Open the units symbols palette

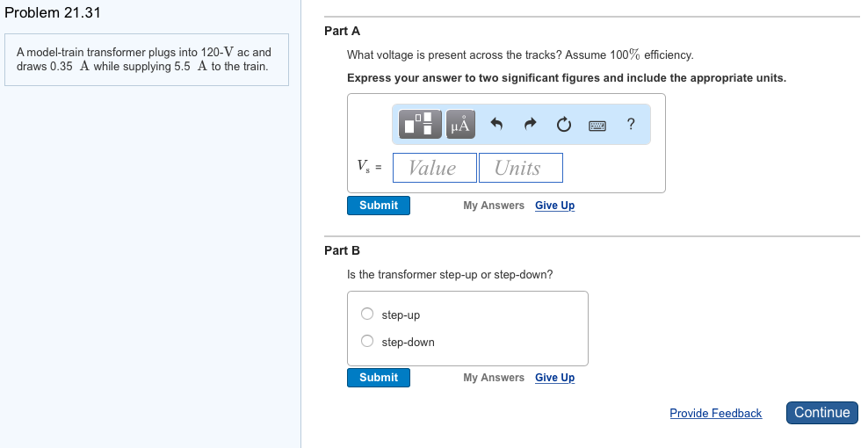tap(460, 125)
